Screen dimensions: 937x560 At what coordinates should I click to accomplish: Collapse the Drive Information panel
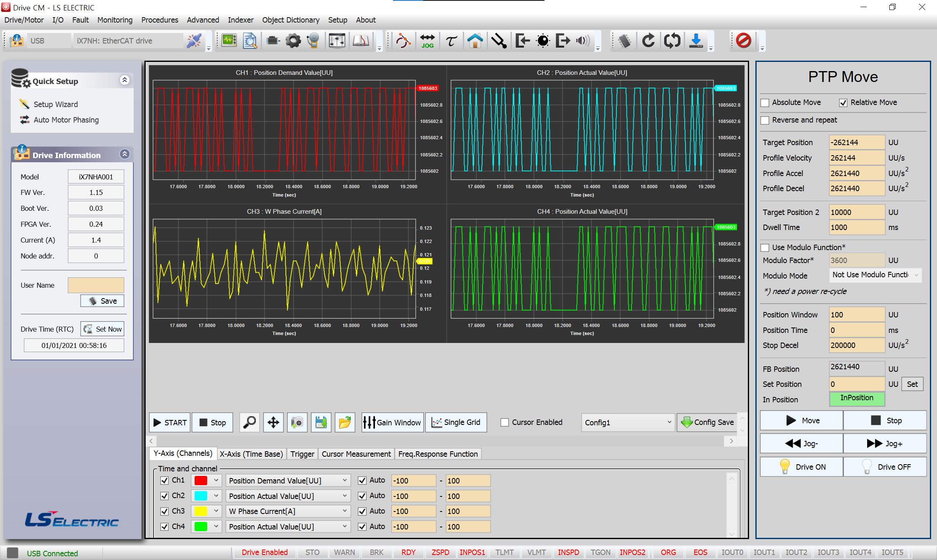[x=125, y=154]
